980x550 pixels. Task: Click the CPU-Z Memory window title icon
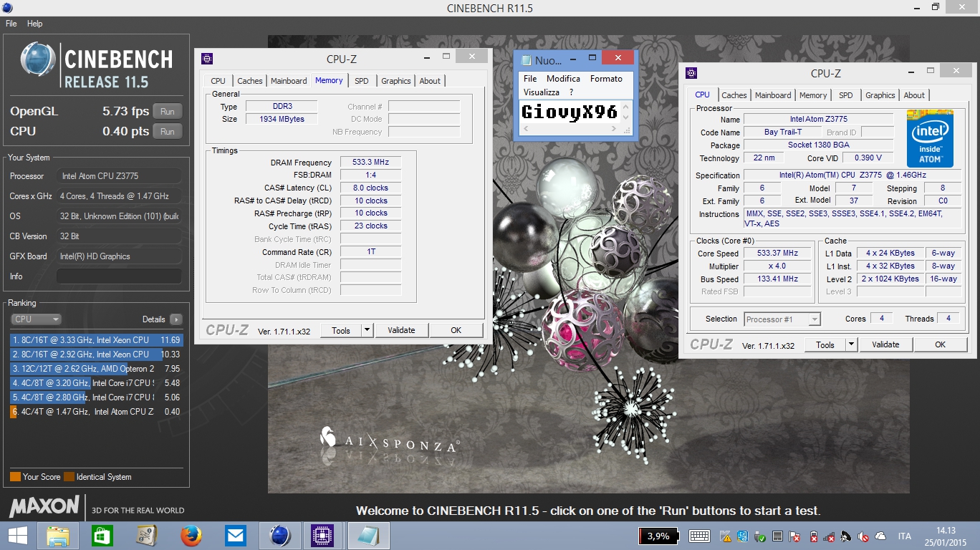point(206,59)
